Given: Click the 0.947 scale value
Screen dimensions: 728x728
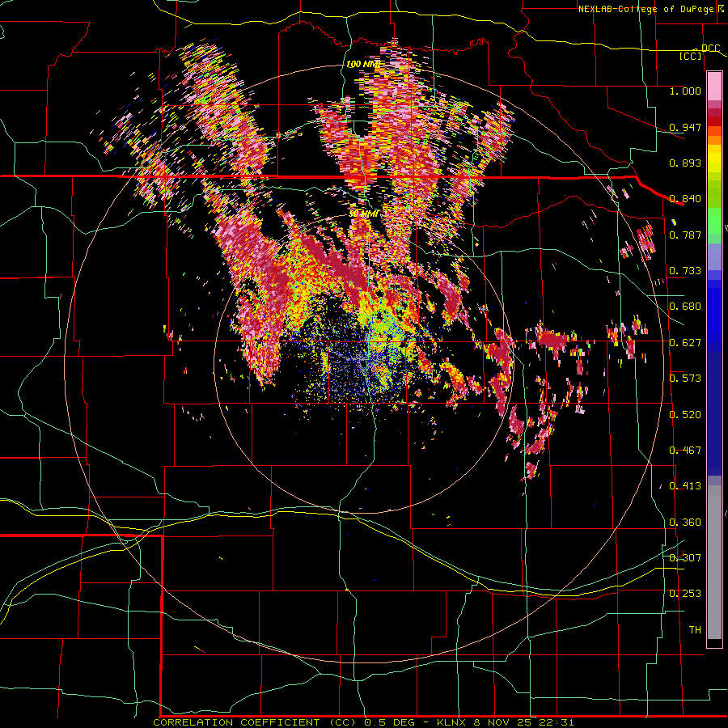Looking at the screenshot, I should [x=685, y=127].
